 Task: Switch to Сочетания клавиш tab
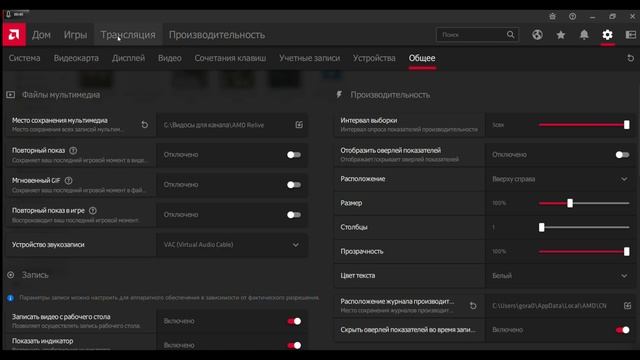[x=230, y=58]
